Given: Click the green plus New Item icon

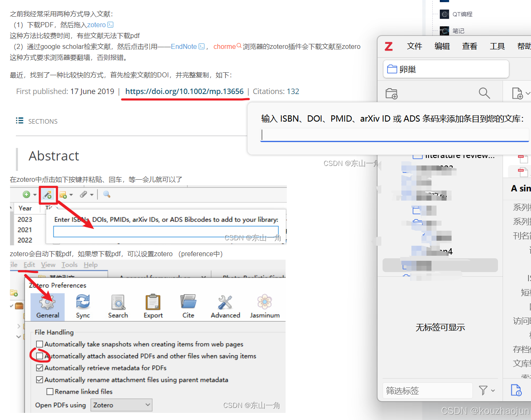Looking at the screenshot, I should click(26, 194).
